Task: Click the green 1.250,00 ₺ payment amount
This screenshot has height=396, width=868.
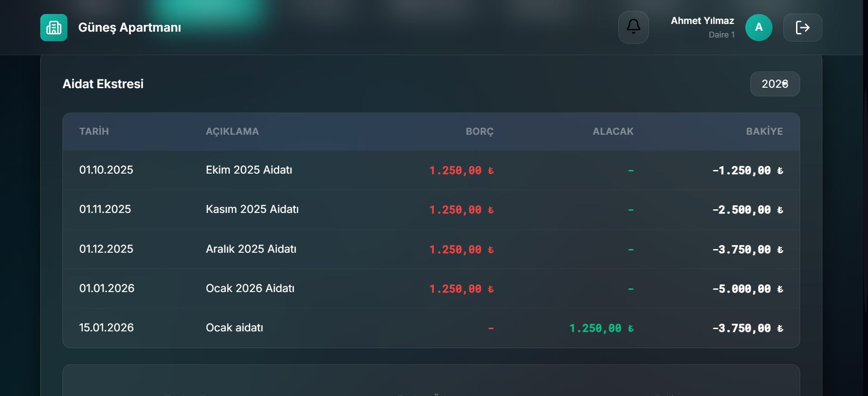Action: [x=601, y=328]
